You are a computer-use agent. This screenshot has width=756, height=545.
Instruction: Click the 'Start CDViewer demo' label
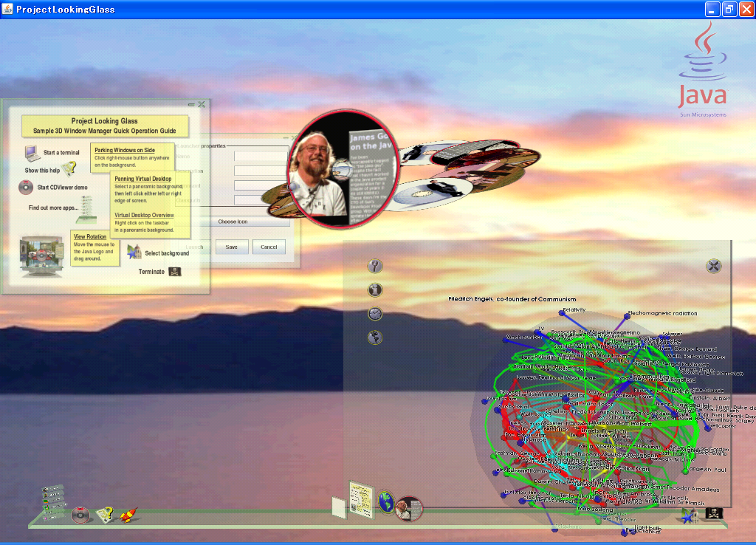pyautogui.click(x=62, y=187)
